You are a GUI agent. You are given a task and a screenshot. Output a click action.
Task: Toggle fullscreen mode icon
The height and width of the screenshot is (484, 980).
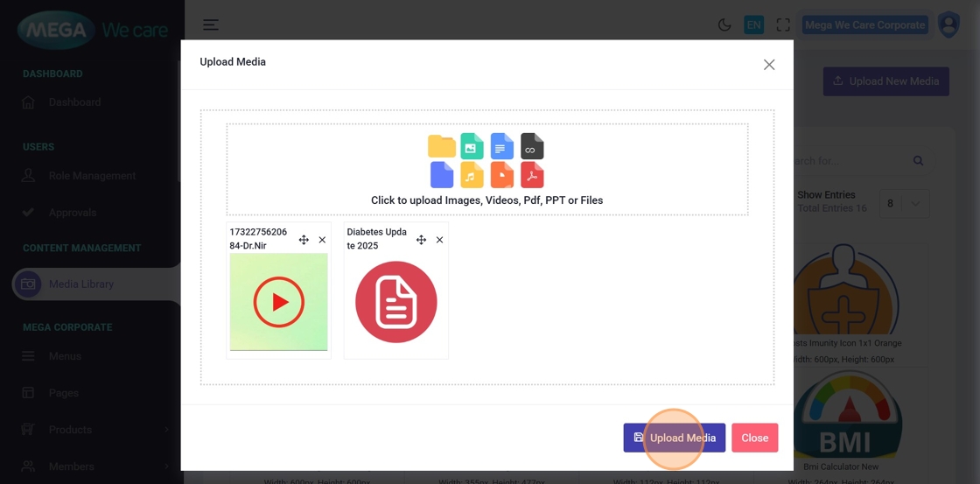pyautogui.click(x=783, y=25)
